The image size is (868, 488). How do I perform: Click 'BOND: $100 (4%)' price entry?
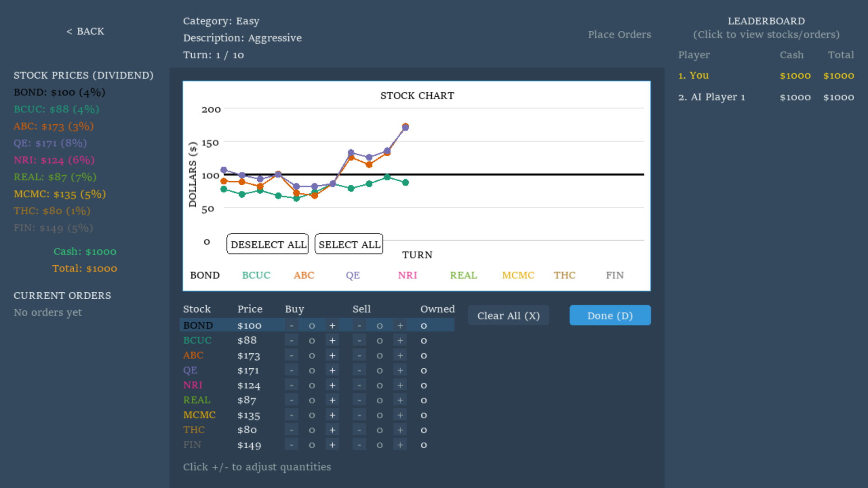click(x=59, y=92)
